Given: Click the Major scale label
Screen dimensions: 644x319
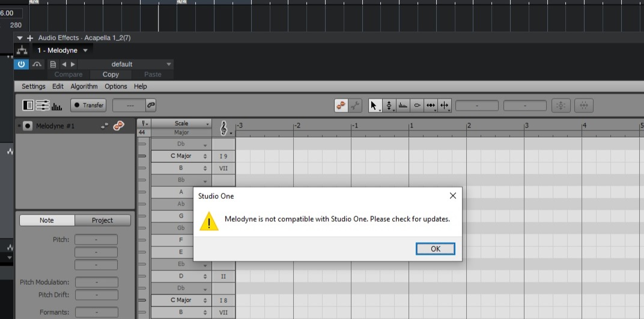Looking at the screenshot, I should point(181,133).
